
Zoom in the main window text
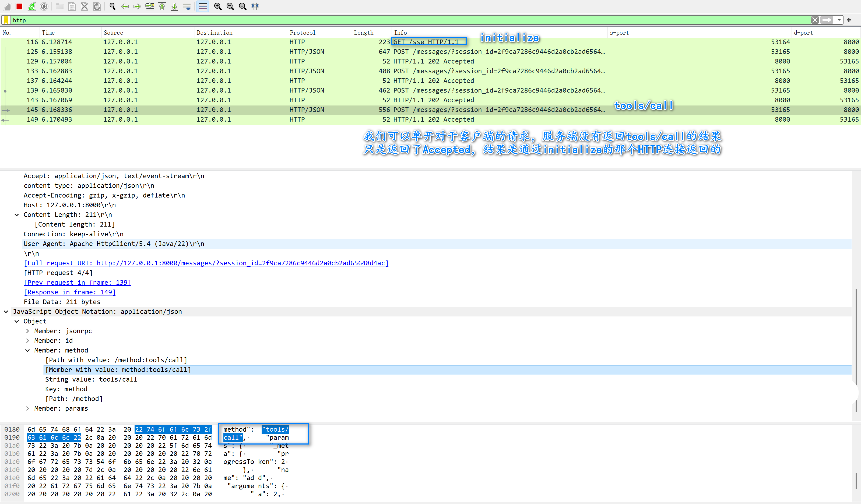click(218, 6)
